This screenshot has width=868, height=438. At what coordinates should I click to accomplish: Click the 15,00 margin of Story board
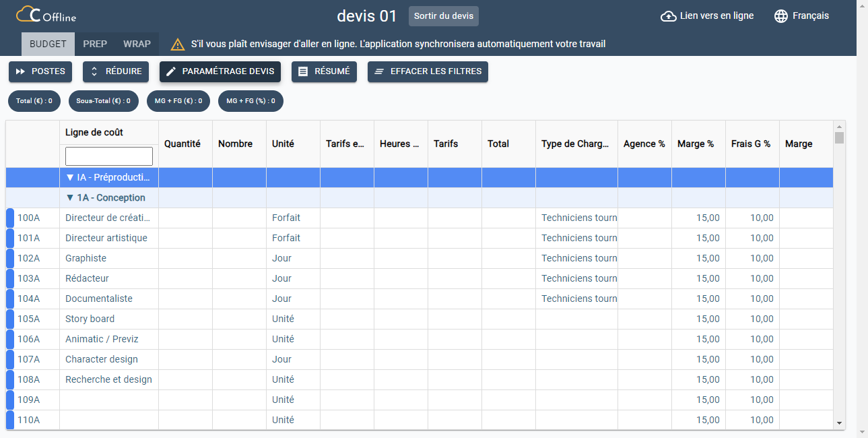coord(698,319)
